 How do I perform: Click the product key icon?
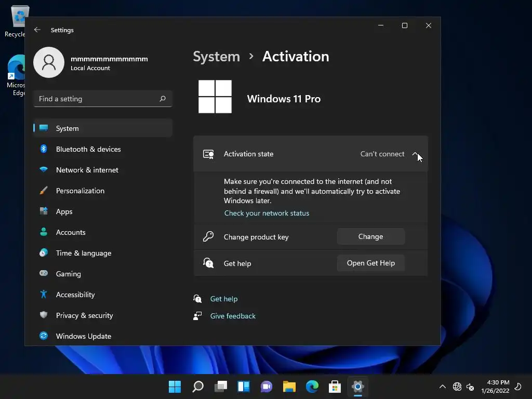tap(208, 236)
